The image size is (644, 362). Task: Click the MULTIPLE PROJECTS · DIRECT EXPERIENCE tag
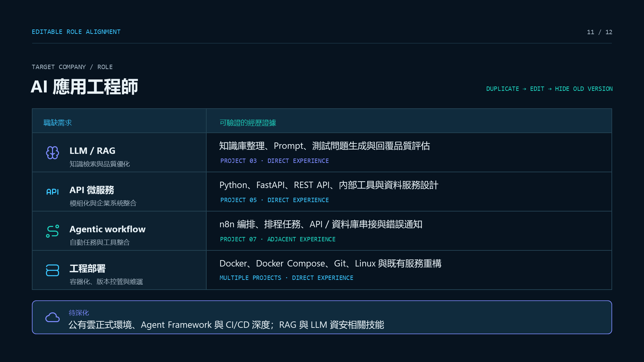(x=286, y=278)
